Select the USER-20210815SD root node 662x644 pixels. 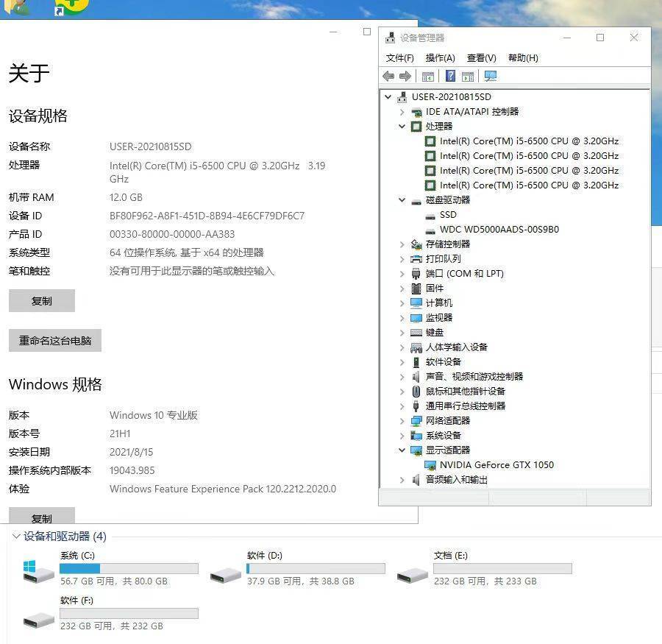452,96
